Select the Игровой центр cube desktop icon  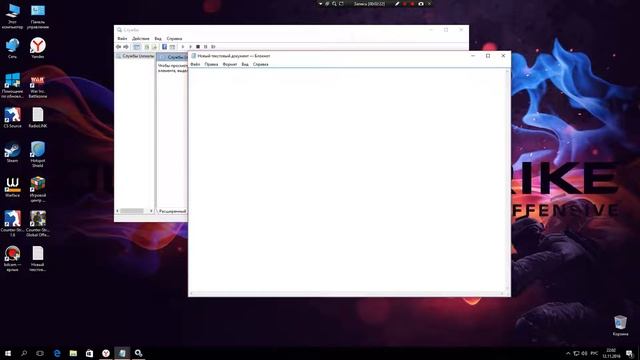point(38,189)
